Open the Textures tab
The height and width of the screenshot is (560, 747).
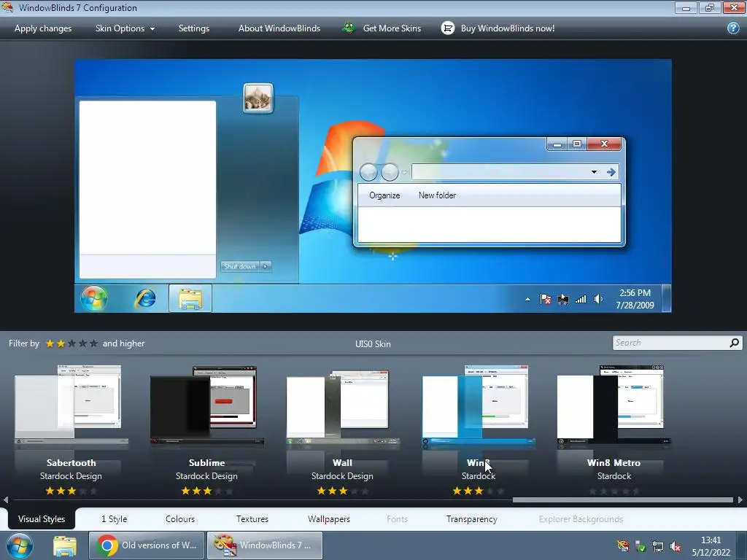coord(252,519)
